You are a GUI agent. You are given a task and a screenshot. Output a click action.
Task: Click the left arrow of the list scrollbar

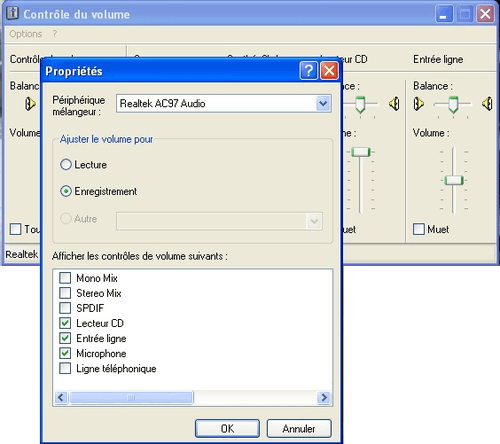(x=61, y=397)
